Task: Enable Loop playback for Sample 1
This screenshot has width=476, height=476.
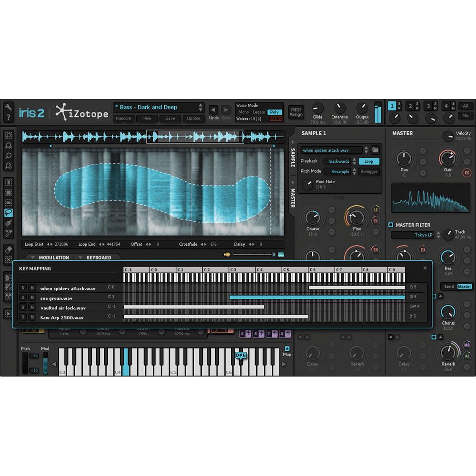Action: (369, 161)
